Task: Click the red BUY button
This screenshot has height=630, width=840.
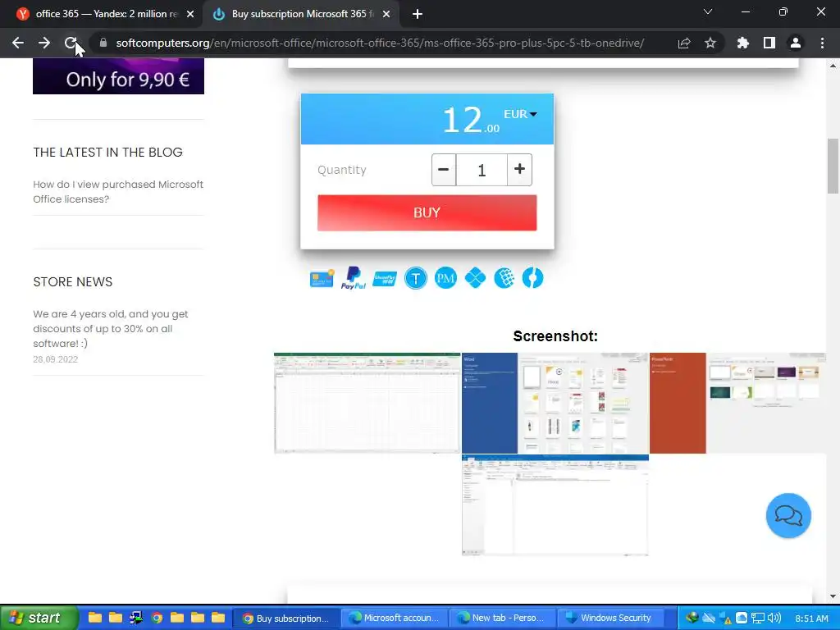Action: tap(427, 212)
